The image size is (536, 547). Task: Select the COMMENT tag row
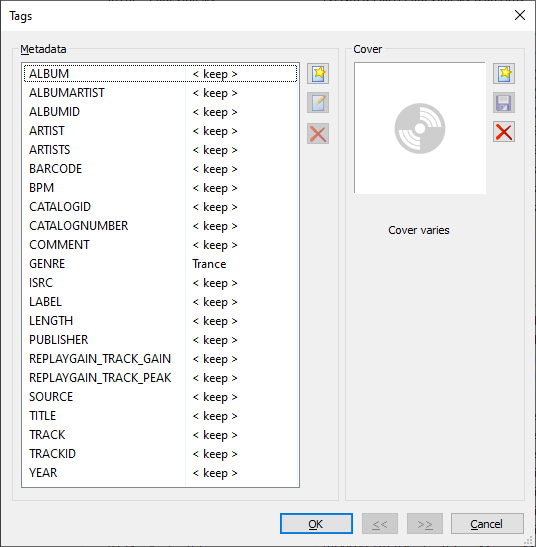point(161,245)
